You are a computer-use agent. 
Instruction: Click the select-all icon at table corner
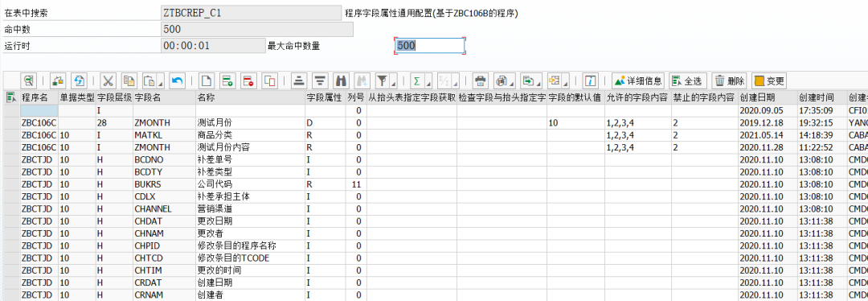[10, 97]
